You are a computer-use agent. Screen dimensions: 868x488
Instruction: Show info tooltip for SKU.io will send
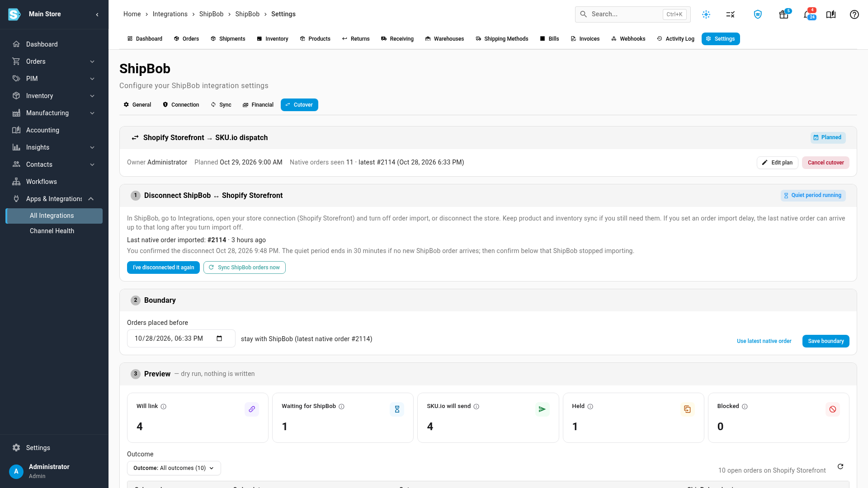point(476,407)
